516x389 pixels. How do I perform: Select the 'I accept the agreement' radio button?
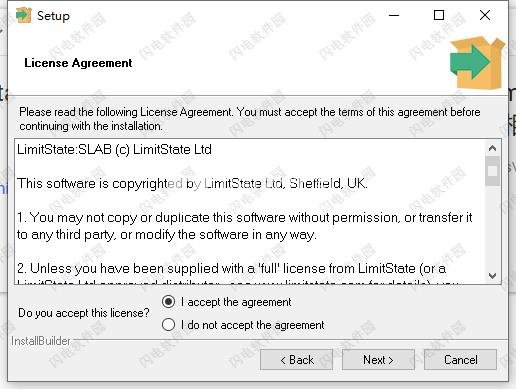point(168,302)
